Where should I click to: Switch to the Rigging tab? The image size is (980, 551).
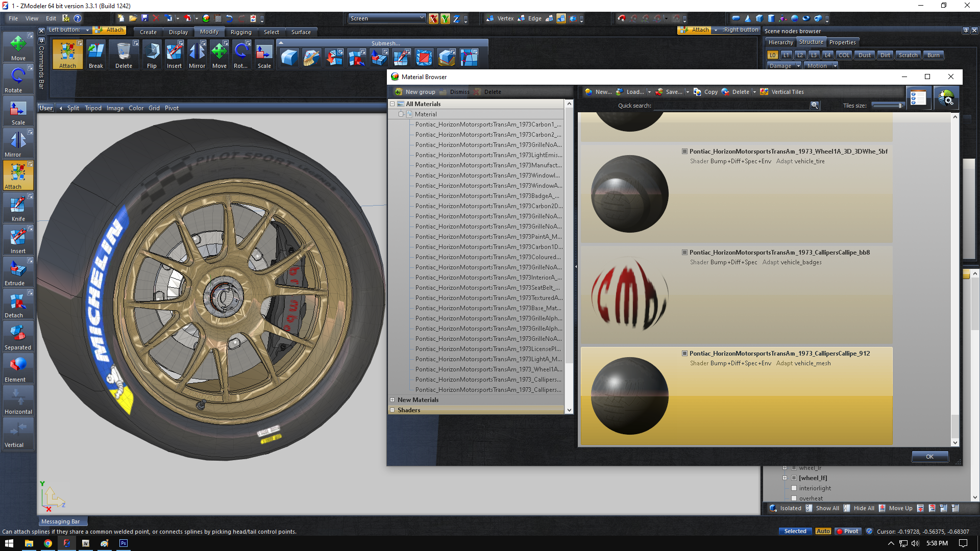click(241, 32)
